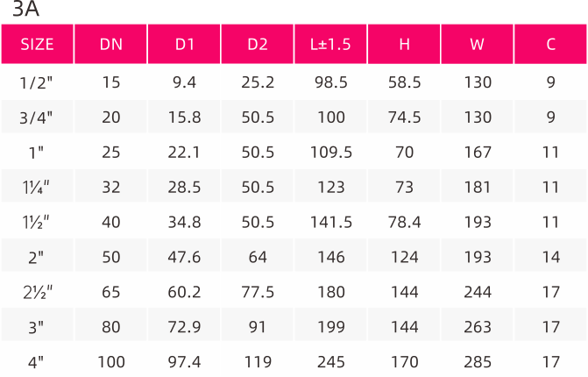Image resolution: width=588 pixels, height=377 pixels.
Task: Select the W value 285
Action: 478,362
